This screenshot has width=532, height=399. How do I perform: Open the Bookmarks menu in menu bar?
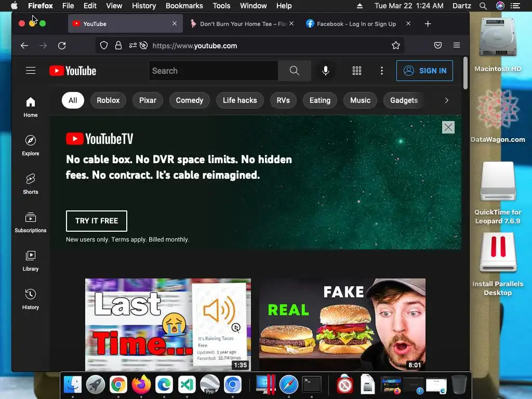(184, 6)
